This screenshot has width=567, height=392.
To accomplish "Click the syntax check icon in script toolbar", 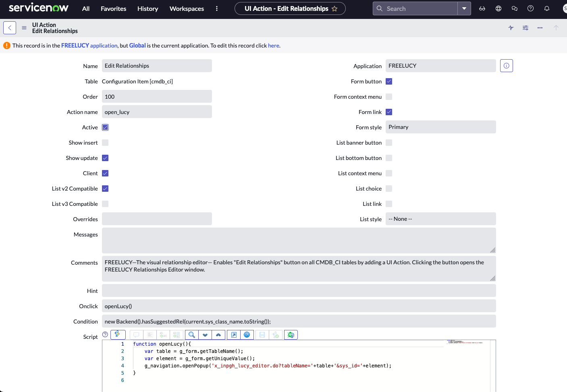I will 276,335.
